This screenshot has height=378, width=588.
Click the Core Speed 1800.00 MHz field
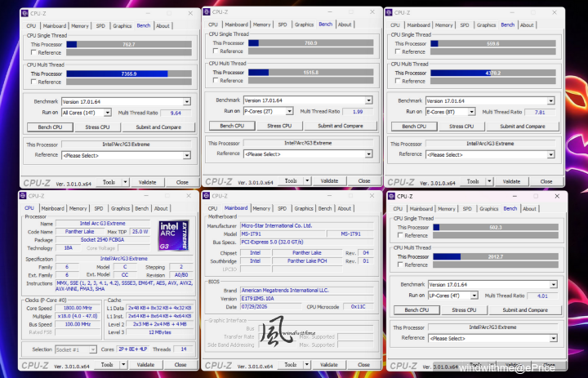coord(78,309)
